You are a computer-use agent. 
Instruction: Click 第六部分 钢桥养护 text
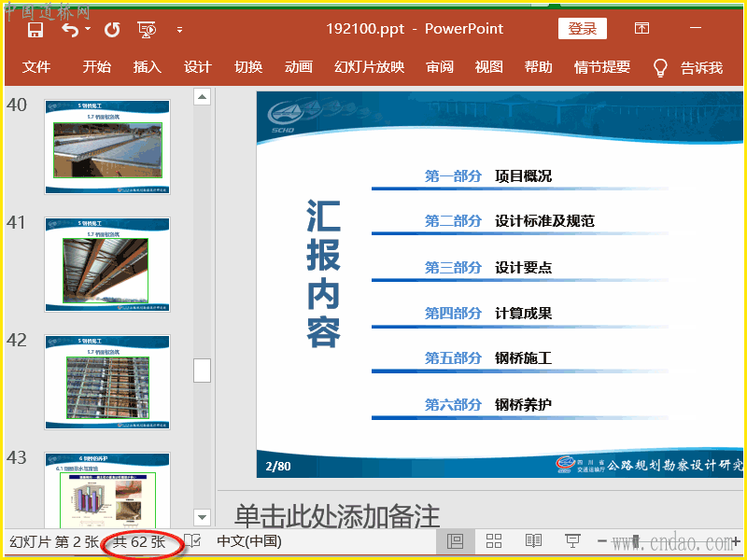click(487, 404)
